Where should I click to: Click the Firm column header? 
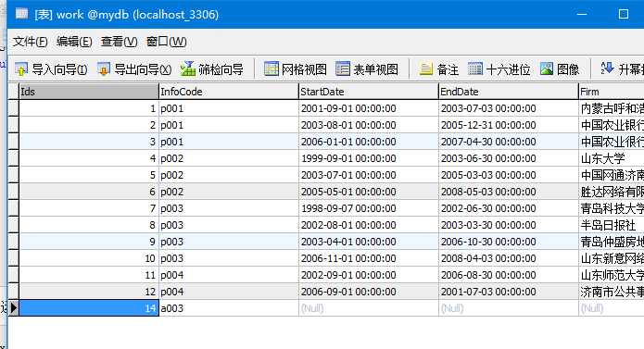(612, 92)
